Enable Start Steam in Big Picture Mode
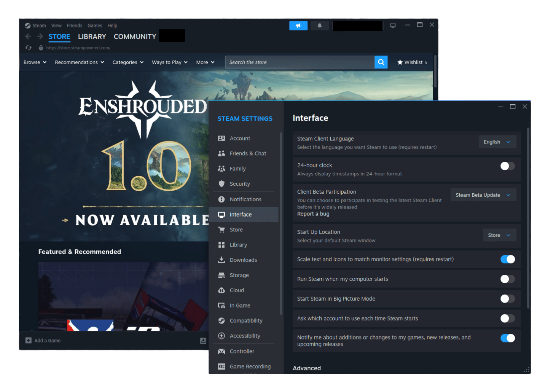The width and height of the screenshot is (548, 392). click(507, 299)
